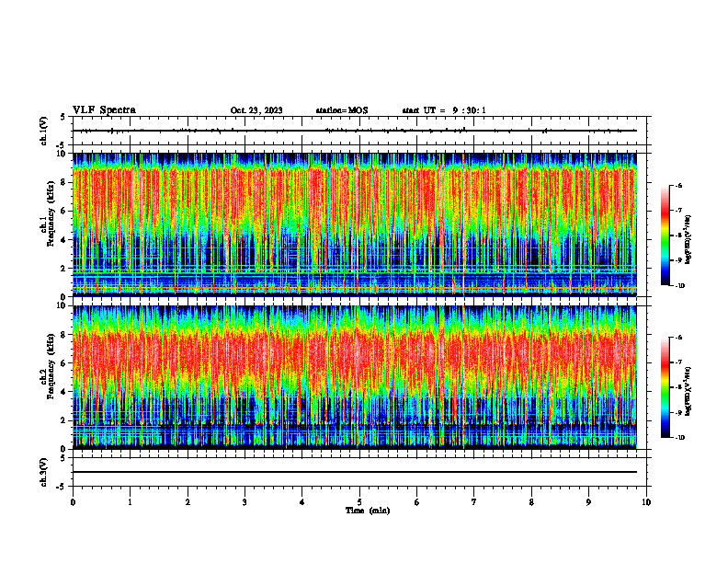The image size is (728, 563).
Task: Select the "start UT = 9 :30: 1" text
Action: 444,110
